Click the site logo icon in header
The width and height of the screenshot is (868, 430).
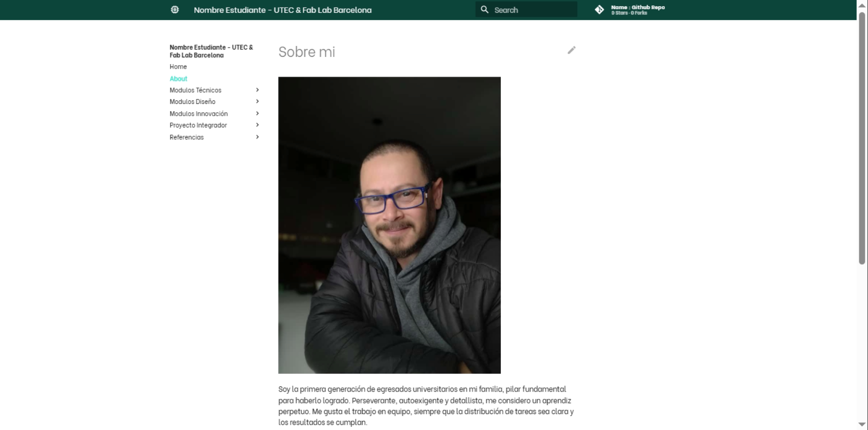coord(175,10)
